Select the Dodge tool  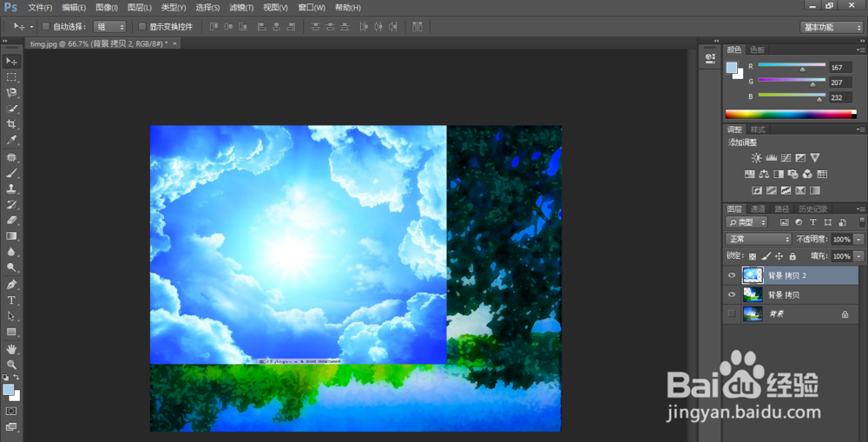11,267
